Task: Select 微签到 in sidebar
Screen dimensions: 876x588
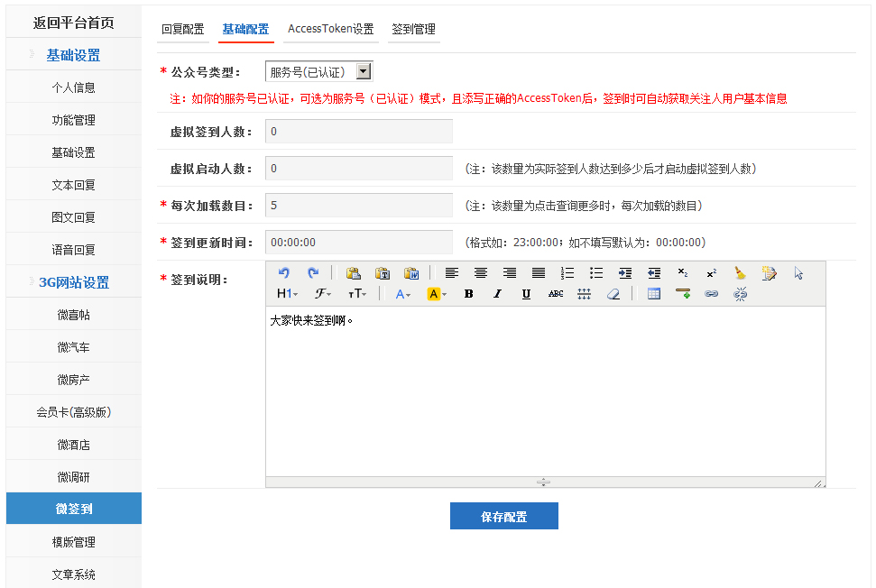Action: [x=73, y=508]
